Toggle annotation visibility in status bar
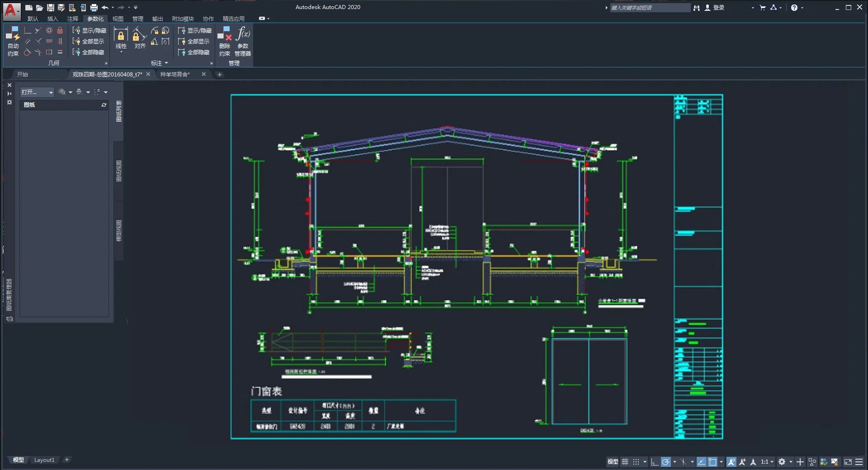Image resolution: width=868 pixels, height=470 pixels. [x=731, y=462]
